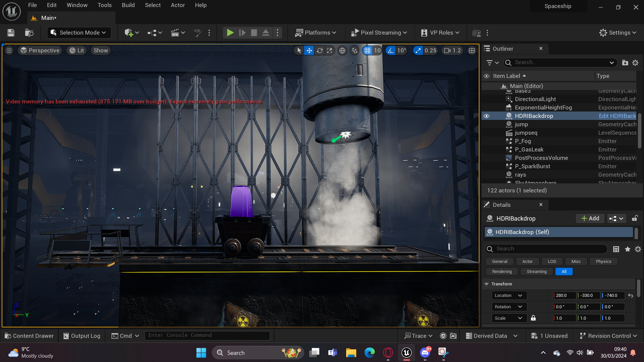Open the Blueprints dropdown in the toolbar

[154, 33]
